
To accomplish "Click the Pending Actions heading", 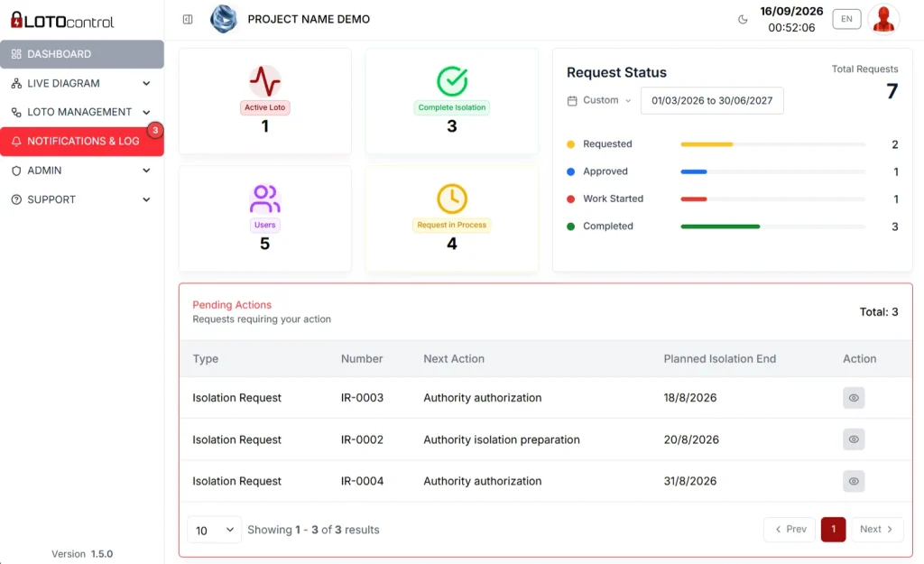I will (x=232, y=305).
